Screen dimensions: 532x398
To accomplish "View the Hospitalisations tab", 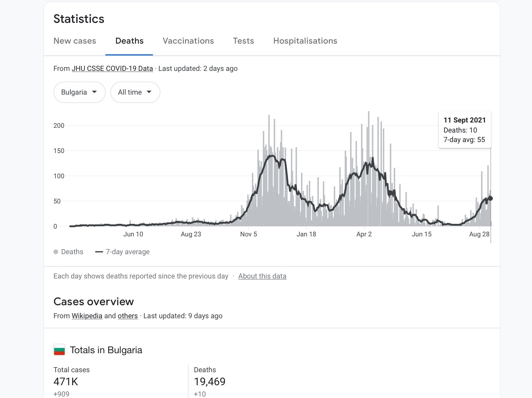I will 305,41.
